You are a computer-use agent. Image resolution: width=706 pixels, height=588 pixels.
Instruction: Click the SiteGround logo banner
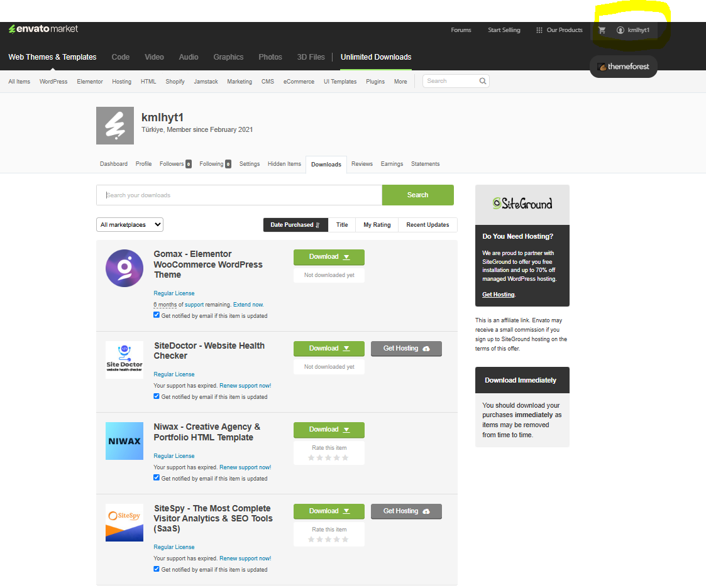coord(522,204)
